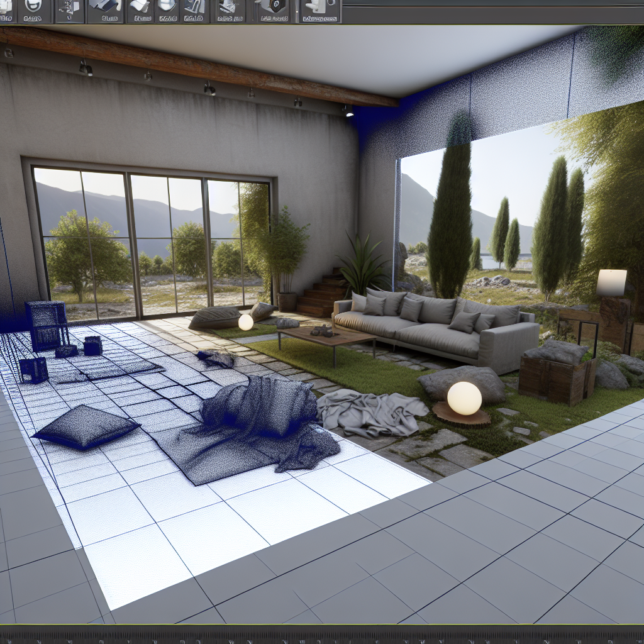The width and height of the screenshot is (644, 644).
Task: Click the small glowing sphere near the floor cushions
Action: (245, 322)
